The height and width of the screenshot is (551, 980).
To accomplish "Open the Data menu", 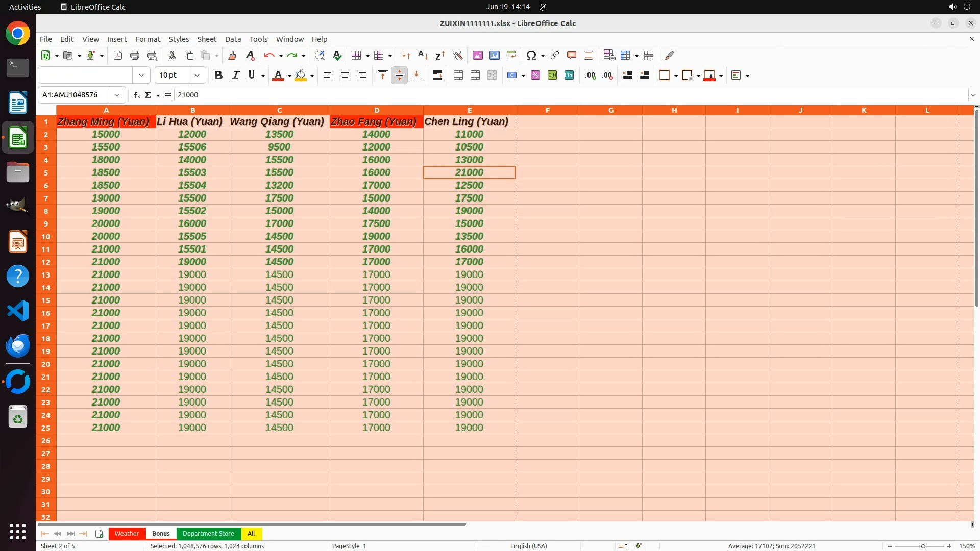I will click(x=233, y=39).
